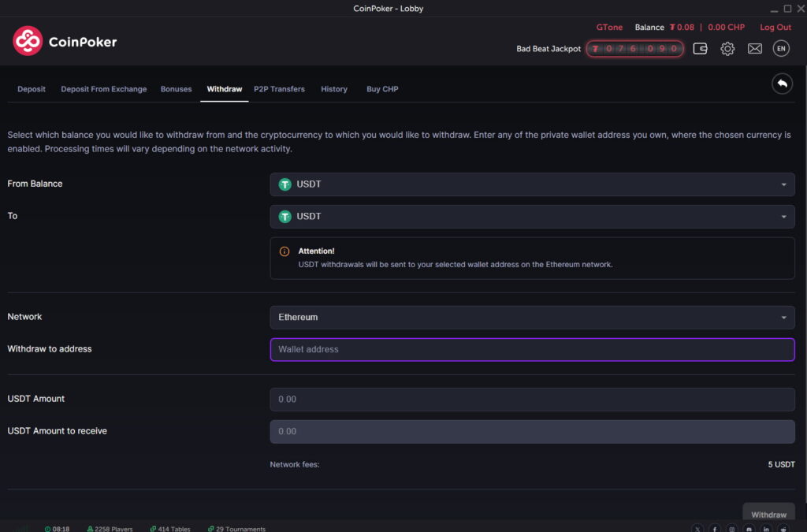
Task: Open the From Balance USDT dropdown
Action: 532,184
